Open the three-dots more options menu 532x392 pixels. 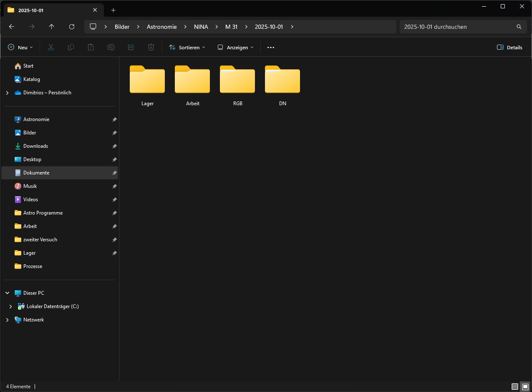271,48
